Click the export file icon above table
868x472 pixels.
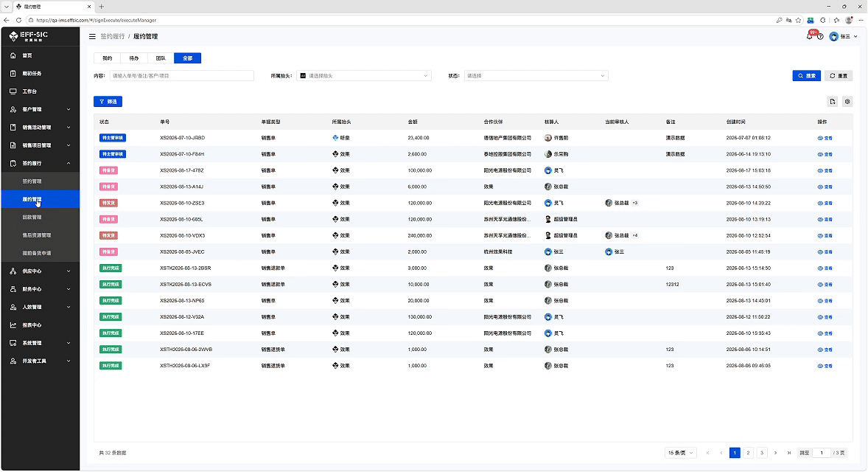833,101
